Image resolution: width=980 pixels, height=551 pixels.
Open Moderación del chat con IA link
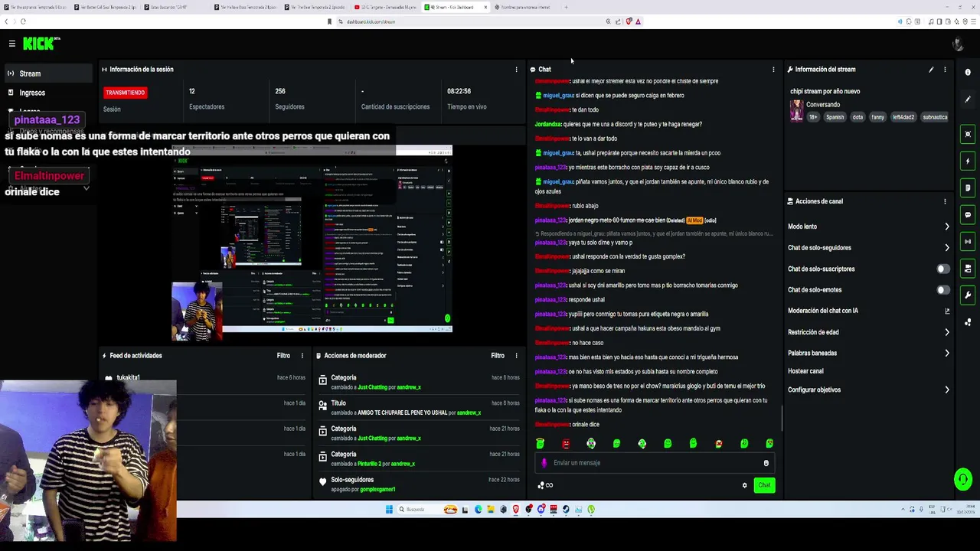click(x=869, y=311)
